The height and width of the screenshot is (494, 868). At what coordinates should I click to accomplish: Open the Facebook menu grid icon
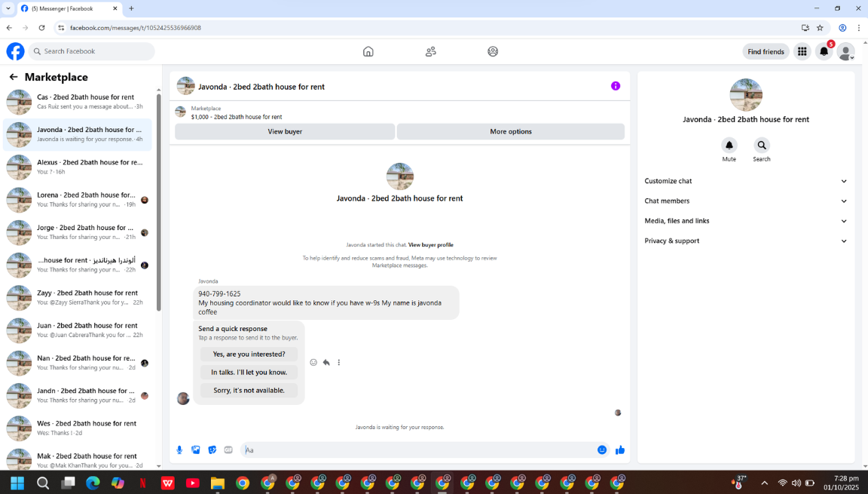(x=802, y=51)
